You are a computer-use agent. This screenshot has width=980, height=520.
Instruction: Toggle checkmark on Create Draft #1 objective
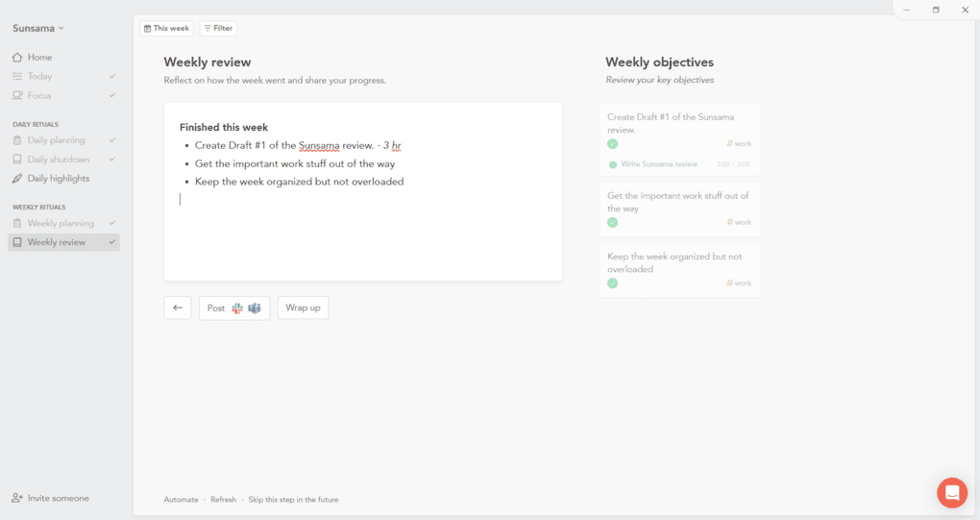pos(612,144)
